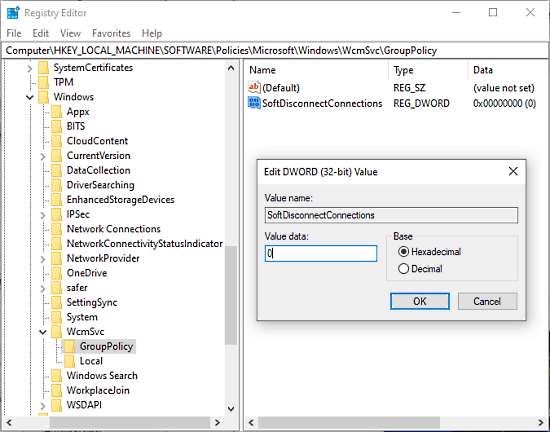Viewport: 550px width, 432px height.
Task: Select the Decimal base option
Action: pyautogui.click(x=420, y=269)
